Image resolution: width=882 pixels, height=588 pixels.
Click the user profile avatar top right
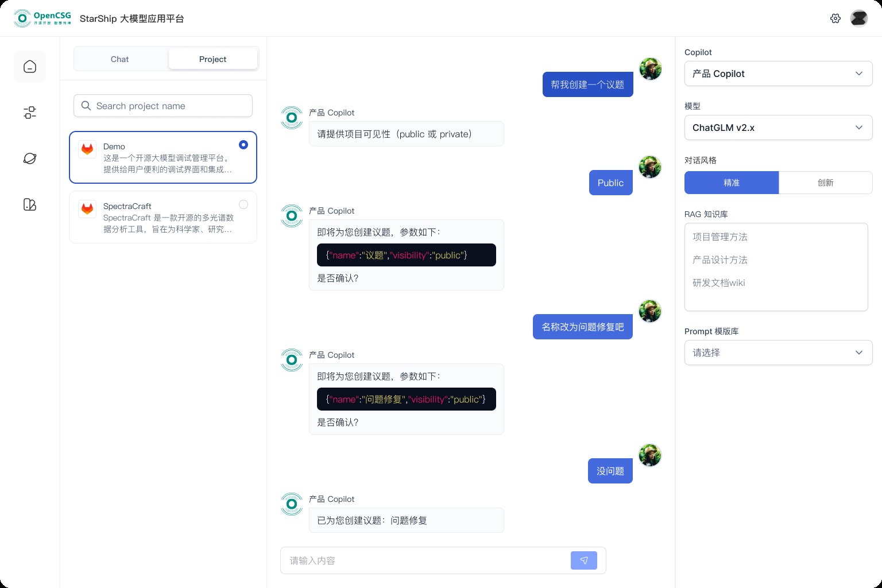coord(859,18)
